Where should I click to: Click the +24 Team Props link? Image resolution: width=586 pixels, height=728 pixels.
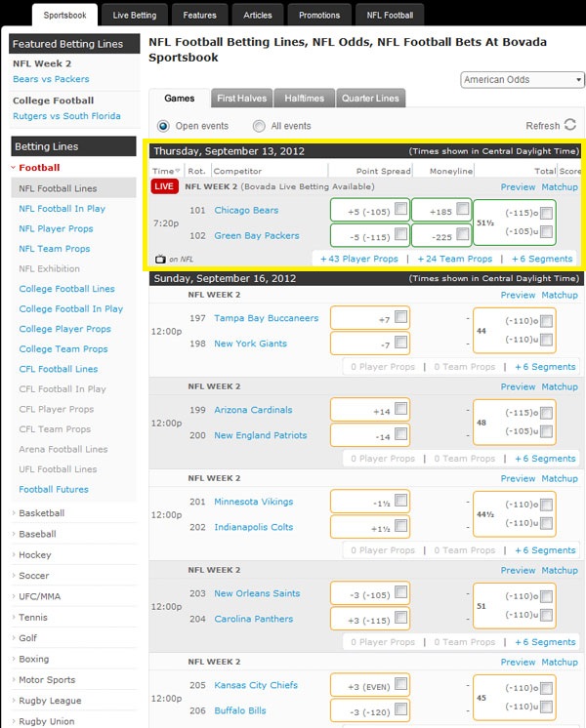pos(454,259)
